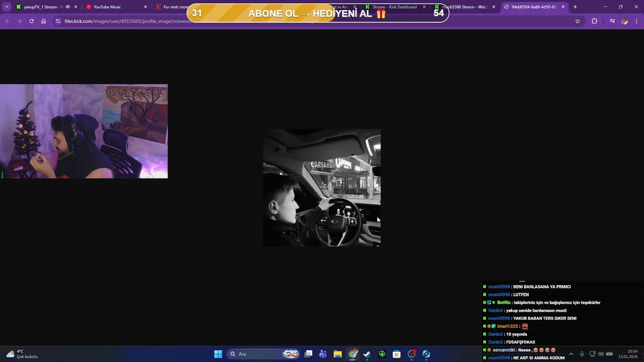Open the clock showing 20:34
Screen dimensions: 644x362
[x=629, y=354]
